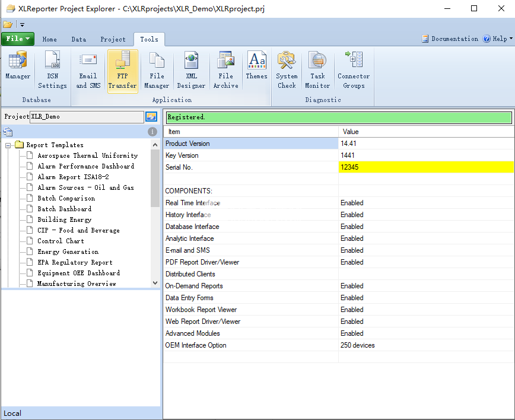Screen dimensions: 515x420
Task: Switch to the Project ribbon tab
Action: pos(113,40)
